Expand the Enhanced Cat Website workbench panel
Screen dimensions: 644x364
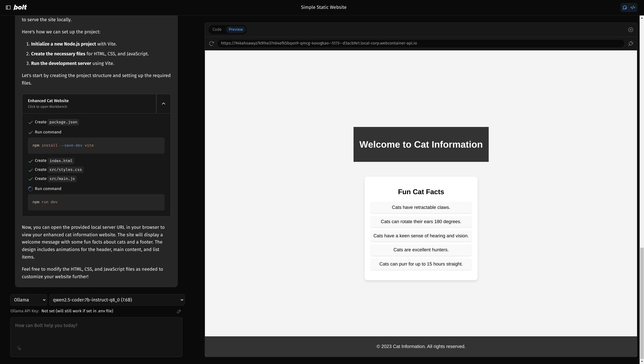point(163,103)
